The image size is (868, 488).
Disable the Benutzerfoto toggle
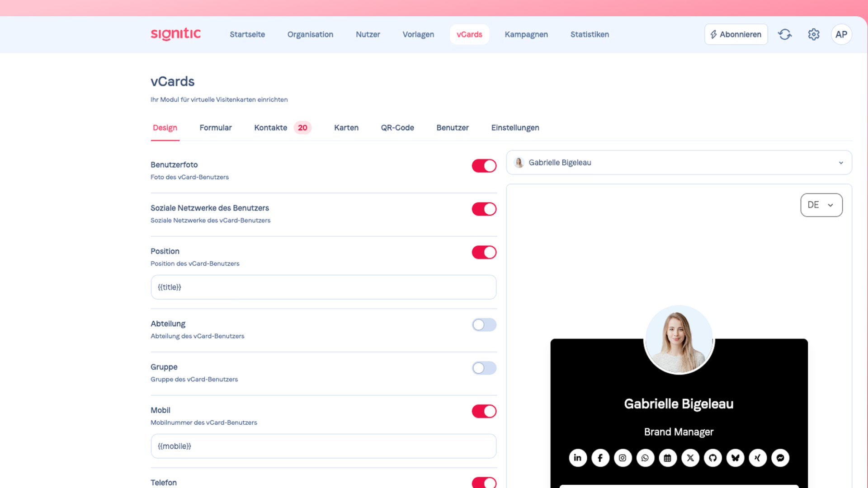[484, 166]
